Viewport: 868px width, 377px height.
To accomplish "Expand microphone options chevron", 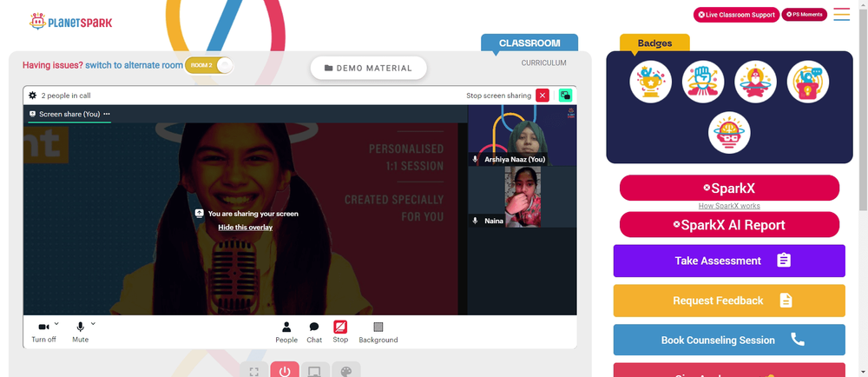I will click(93, 324).
